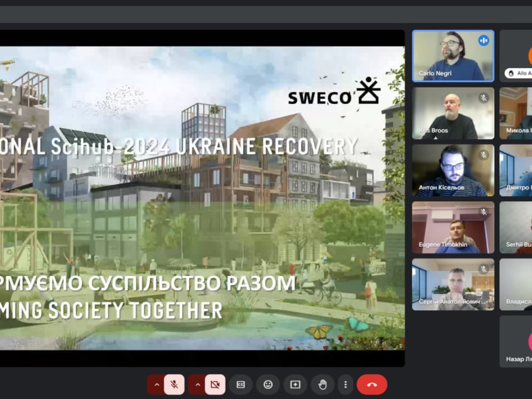Click the name label 'Eugene Timokhin'

(x=443, y=244)
